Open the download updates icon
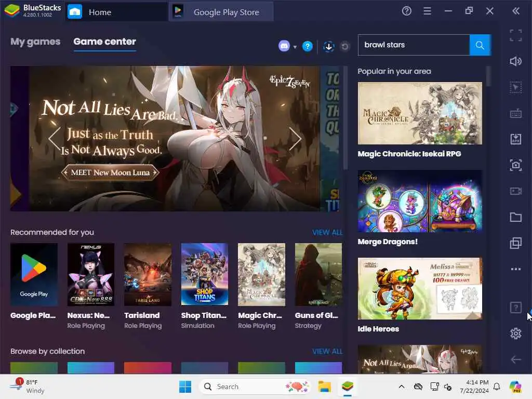532x399 pixels. 328,46
